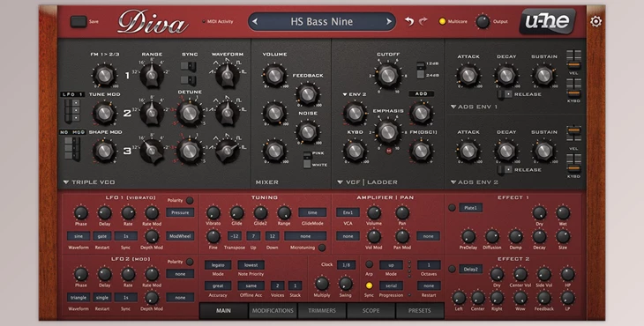Toggle the Multicore indicator
Screen dimensions: 644x326
point(442,21)
